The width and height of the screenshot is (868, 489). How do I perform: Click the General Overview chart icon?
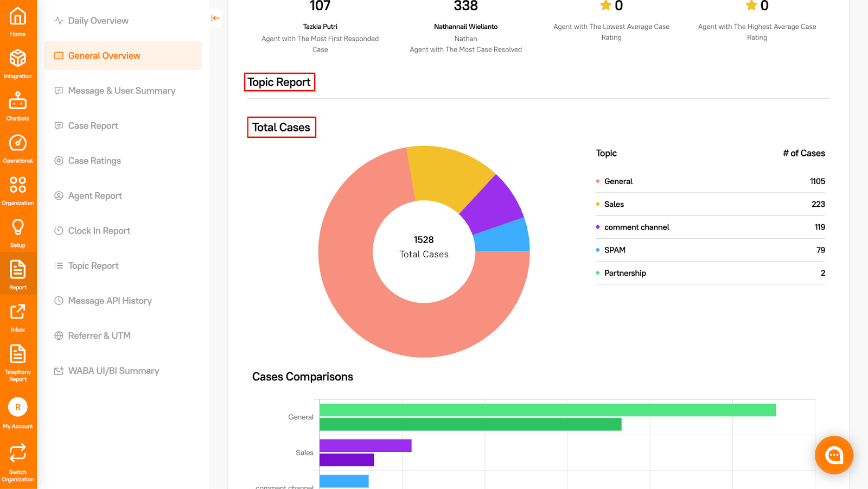click(x=59, y=55)
